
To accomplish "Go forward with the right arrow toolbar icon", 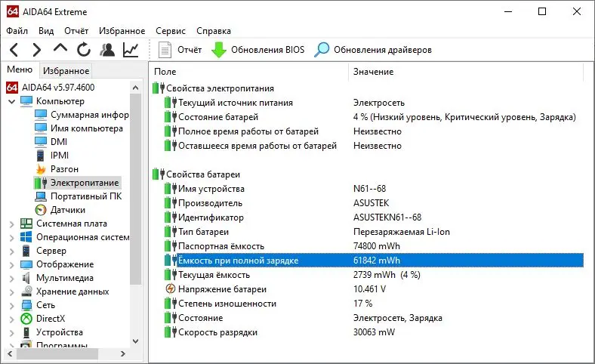I will point(36,50).
